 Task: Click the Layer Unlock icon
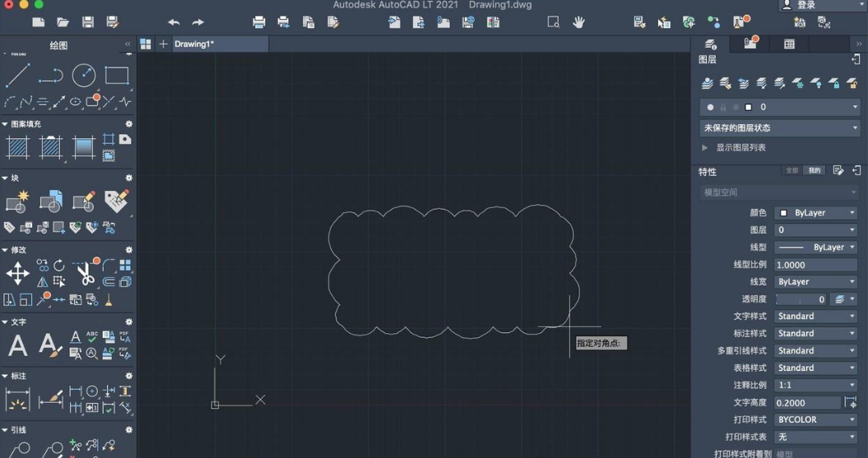point(852,83)
